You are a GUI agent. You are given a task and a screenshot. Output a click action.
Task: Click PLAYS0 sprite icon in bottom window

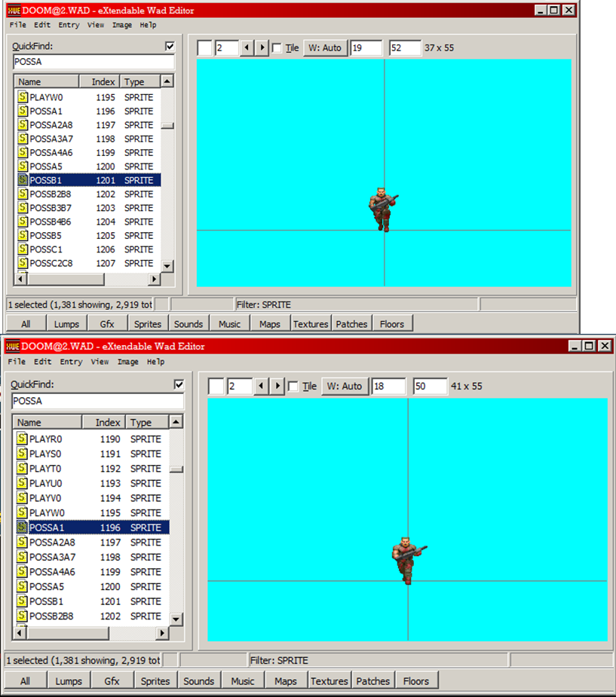coord(22,453)
